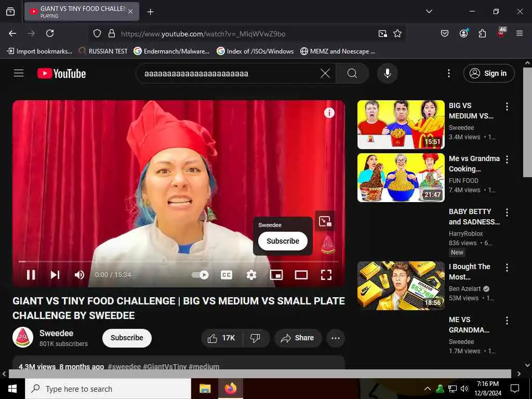Open options menu for BIG VS MEDIUM video
532x399 pixels.
[x=507, y=107]
